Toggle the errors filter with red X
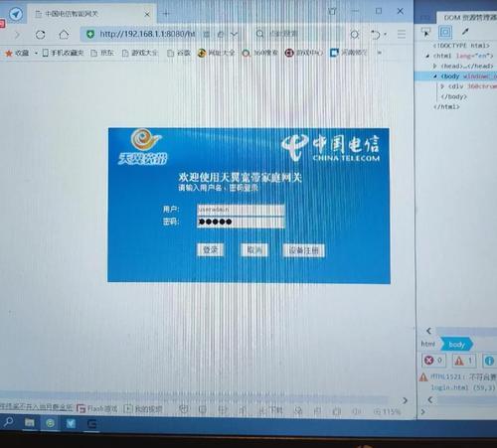Image resolution: width=497 pixels, height=448 pixels. [433, 361]
